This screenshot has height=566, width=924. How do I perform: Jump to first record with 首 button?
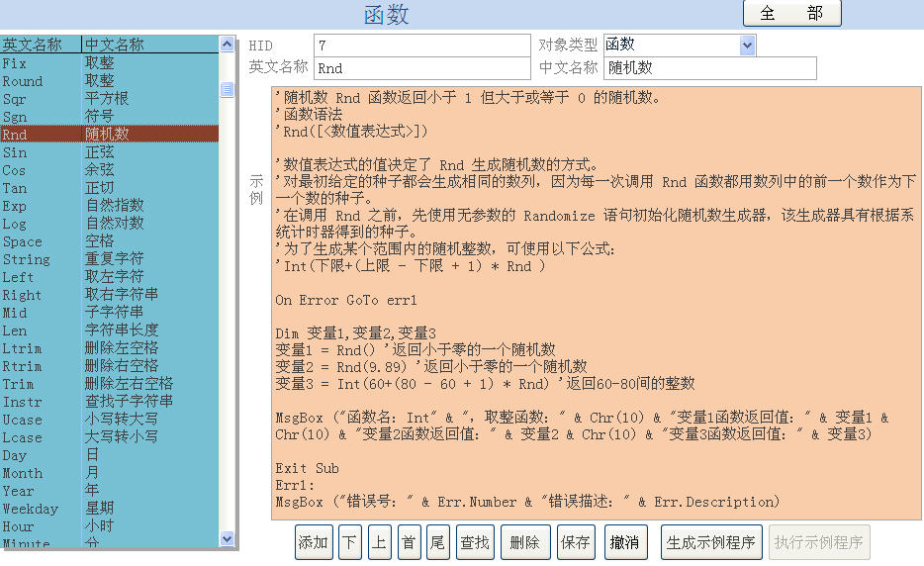(409, 542)
